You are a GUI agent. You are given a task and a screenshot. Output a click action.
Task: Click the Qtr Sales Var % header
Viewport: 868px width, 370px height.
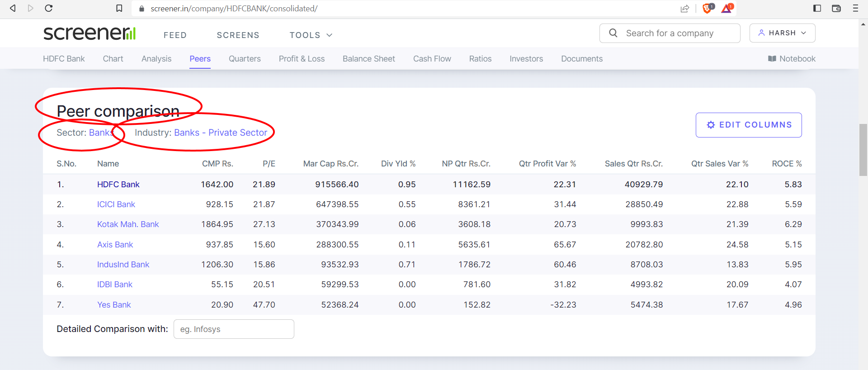[x=720, y=164]
